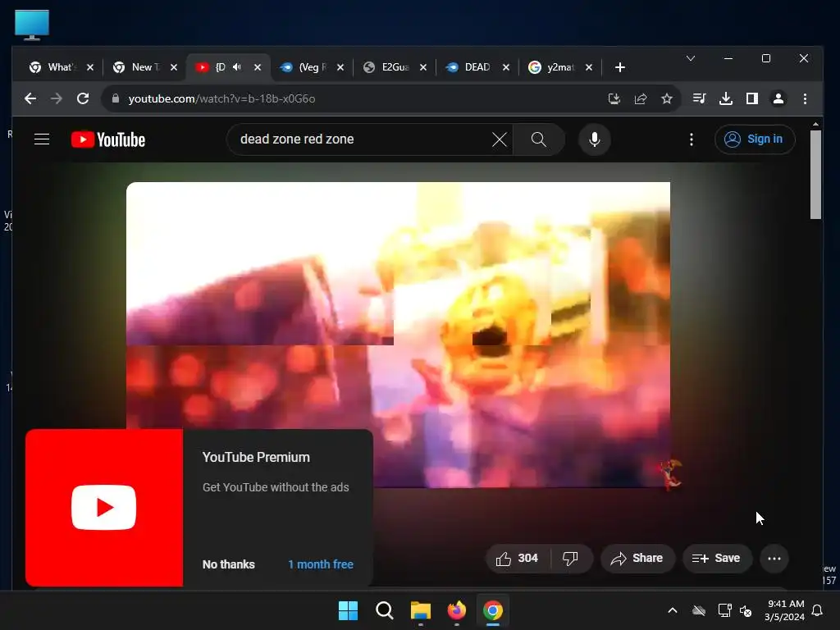Open YouTube settings three-dot menu
This screenshot has width=840, height=630.
click(x=692, y=139)
